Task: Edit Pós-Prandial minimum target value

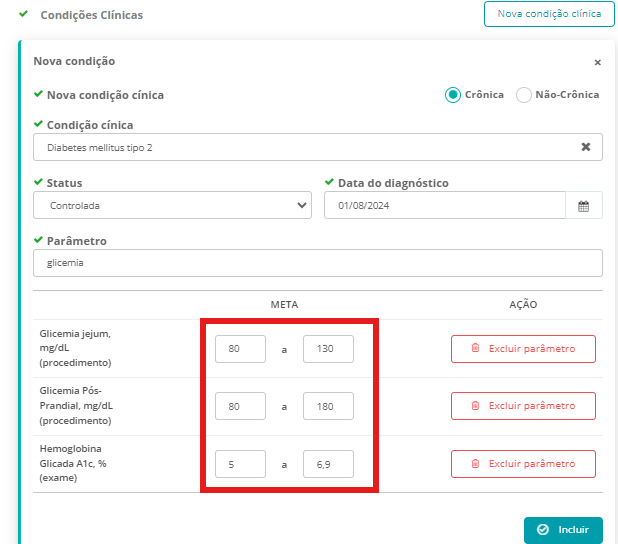Action: click(x=240, y=406)
